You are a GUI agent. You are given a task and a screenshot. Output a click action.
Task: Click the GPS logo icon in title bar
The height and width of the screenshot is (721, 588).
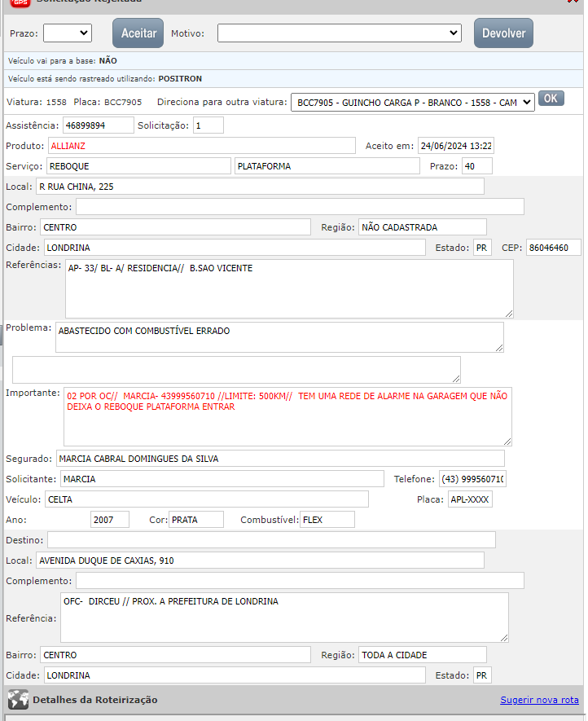click(x=20, y=2)
